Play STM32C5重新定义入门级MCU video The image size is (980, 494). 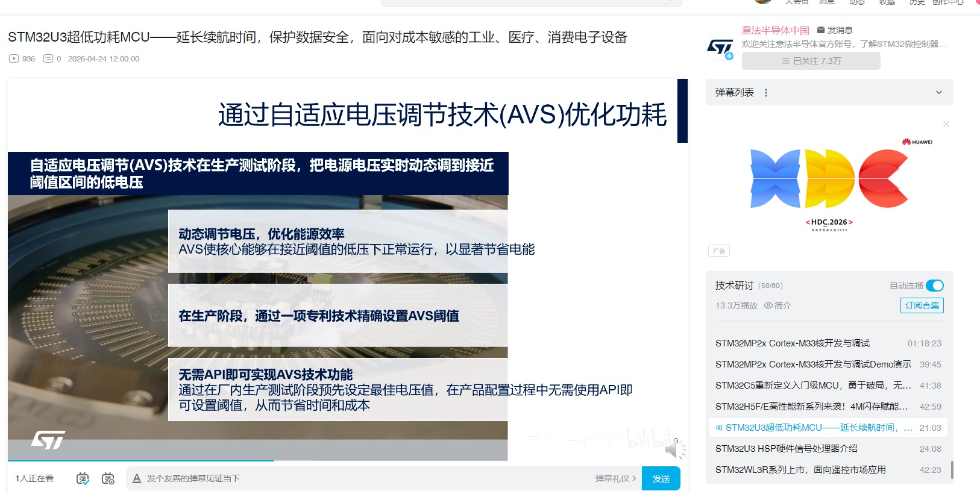click(828, 386)
